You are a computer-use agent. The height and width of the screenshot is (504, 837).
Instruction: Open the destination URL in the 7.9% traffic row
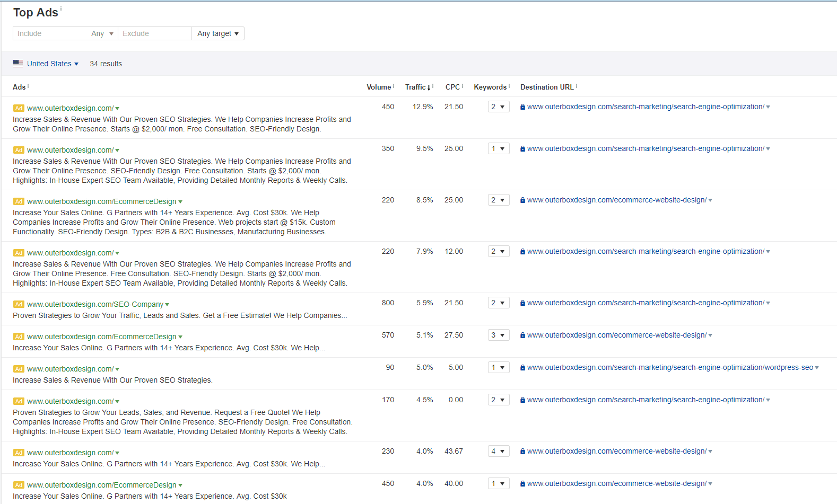[646, 251]
